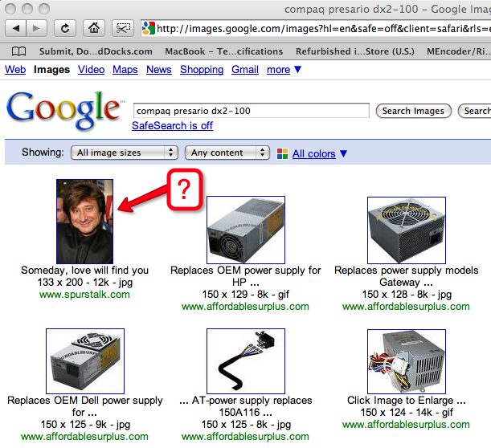
Task: Go to the Home page icon
Action: coord(94,28)
